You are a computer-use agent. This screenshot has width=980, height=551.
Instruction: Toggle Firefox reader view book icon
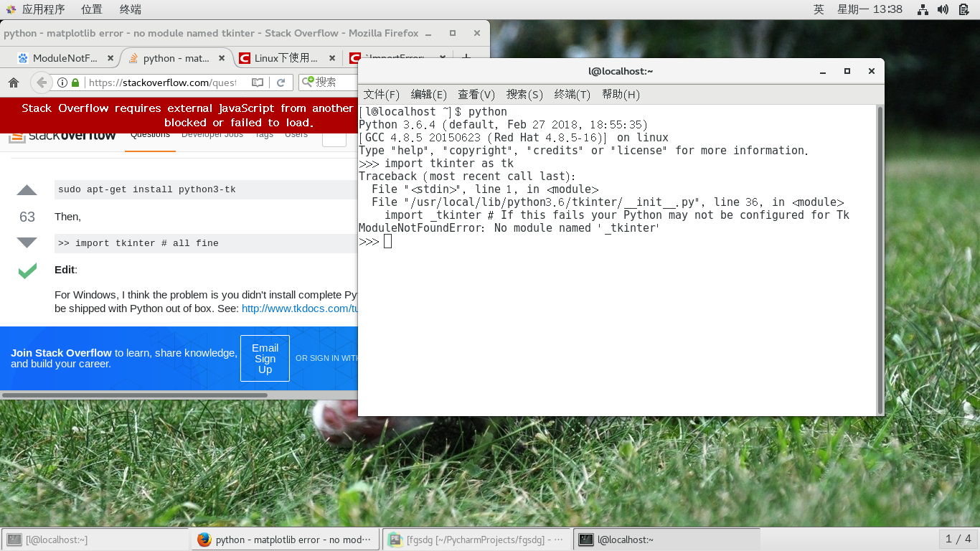click(x=258, y=83)
